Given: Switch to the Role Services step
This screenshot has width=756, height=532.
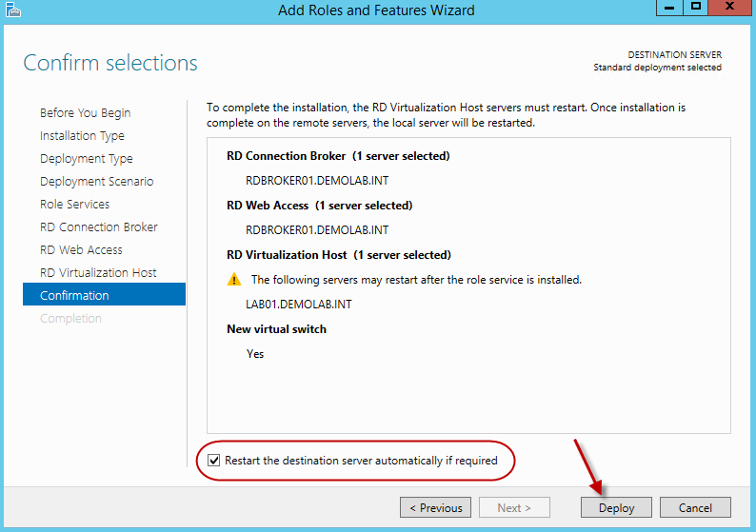Looking at the screenshot, I should click(x=74, y=205).
